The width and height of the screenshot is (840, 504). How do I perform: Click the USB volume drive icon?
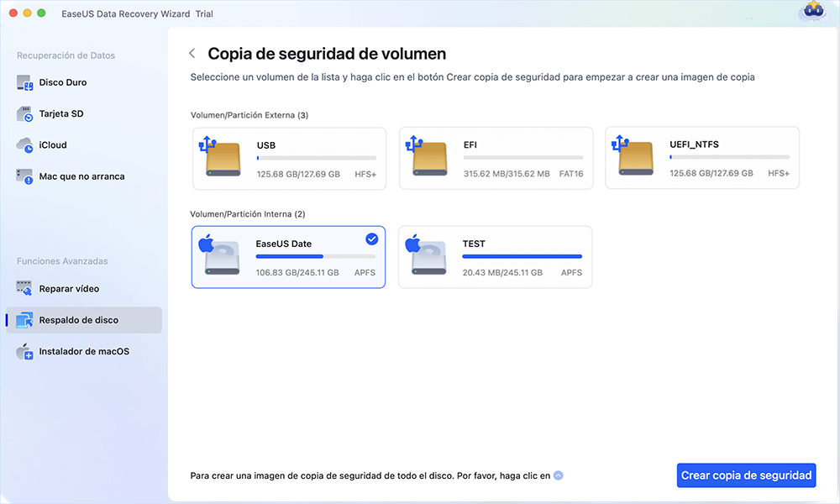tap(219, 157)
